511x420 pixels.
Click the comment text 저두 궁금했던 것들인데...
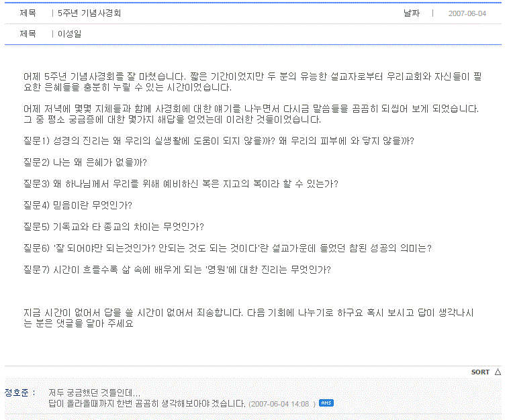tap(94, 392)
